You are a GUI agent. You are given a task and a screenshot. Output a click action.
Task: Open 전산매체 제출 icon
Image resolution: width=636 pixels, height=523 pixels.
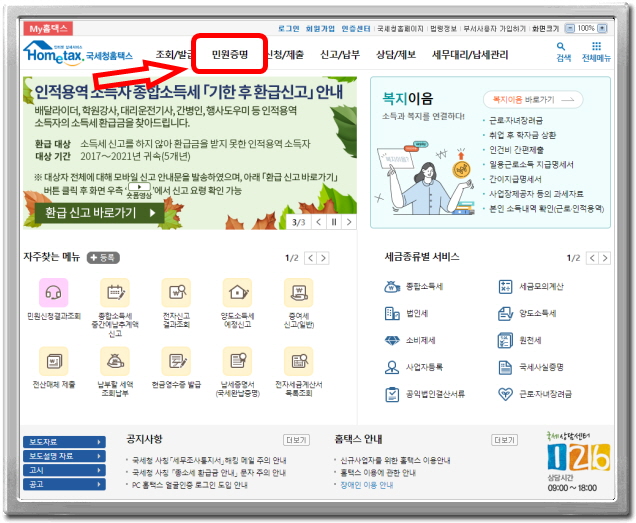[53, 361]
